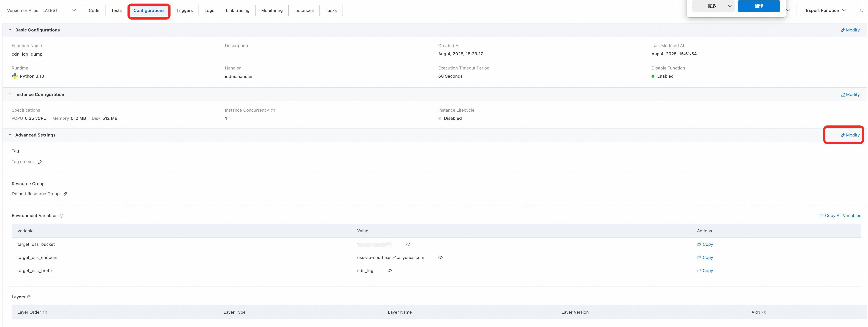The height and width of the screenshot is (327, 868).
Task: Open the Export Function dropdown
Action: [x=826, y=10]
